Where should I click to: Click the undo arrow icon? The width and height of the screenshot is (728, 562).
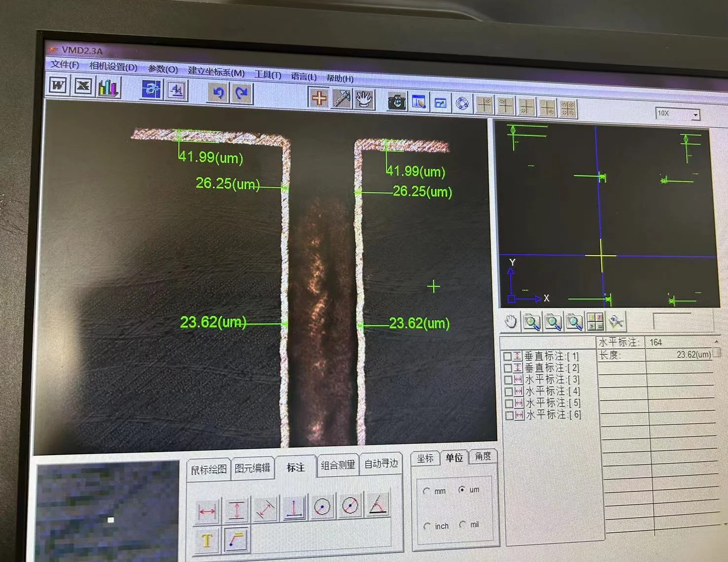pyautogui.click(x=218, y=93)
